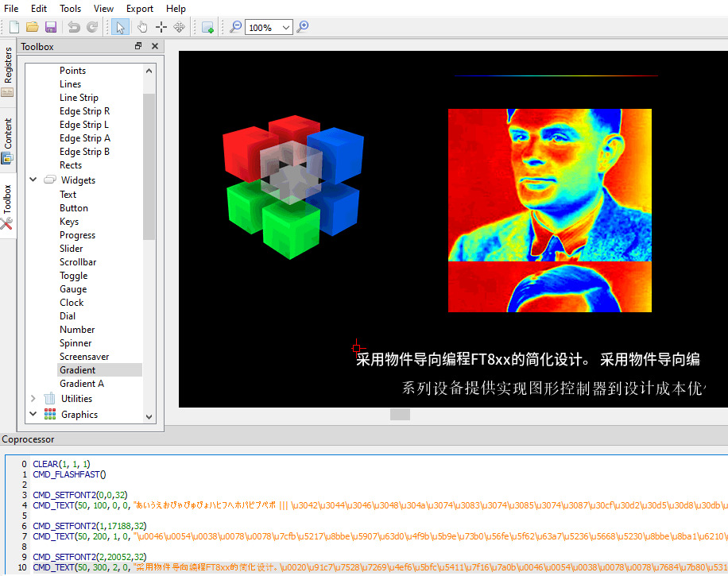Open the 100% zoom level dropdown
Image resolution: width=728 pixels, height=576 pixels.
tap(285, 27)
